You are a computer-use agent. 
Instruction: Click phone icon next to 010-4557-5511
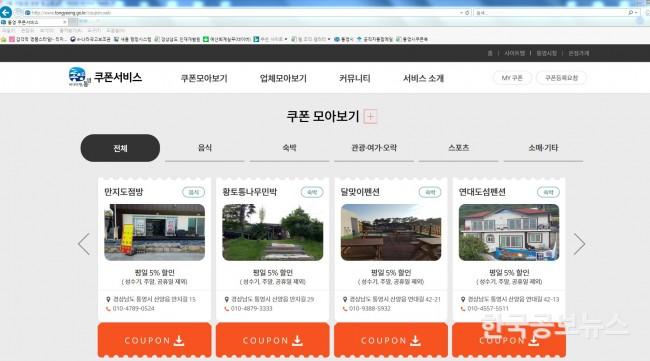(463, 309)
